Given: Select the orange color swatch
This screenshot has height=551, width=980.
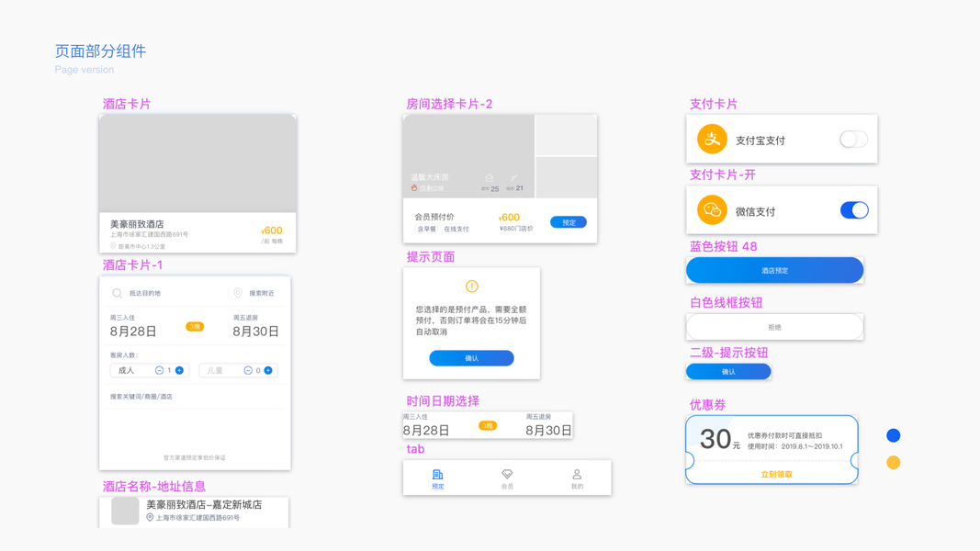Looking at the screenshot, I should coord(894,462).
